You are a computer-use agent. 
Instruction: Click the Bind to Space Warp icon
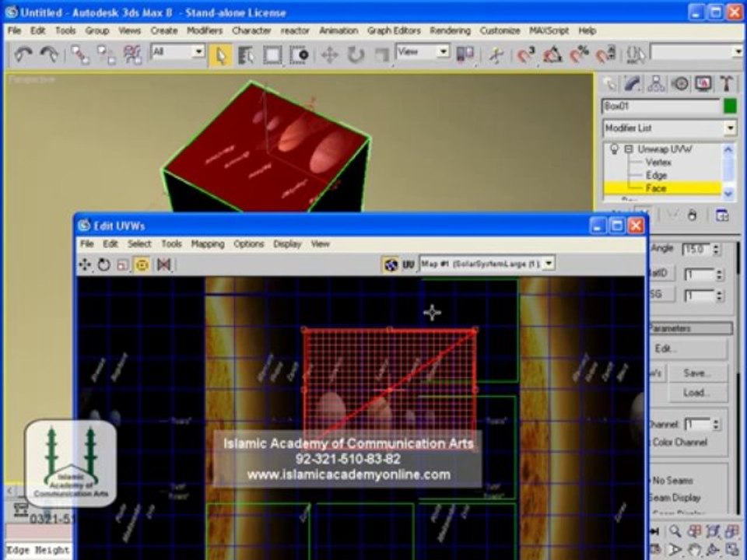point(132,54)
